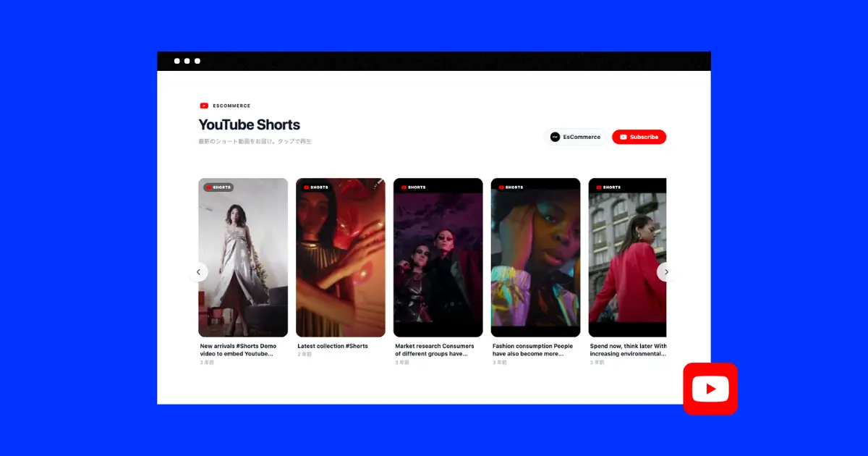
Task: Click the YouTube Shorts heading
Action: pos(249,124)
